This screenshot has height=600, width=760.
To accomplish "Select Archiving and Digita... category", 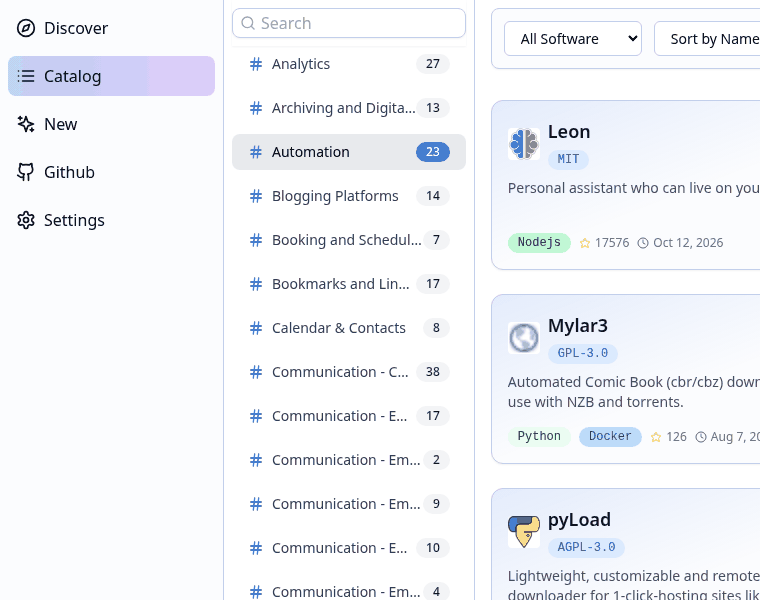I will pyautogui.click(x=348, y=108).
